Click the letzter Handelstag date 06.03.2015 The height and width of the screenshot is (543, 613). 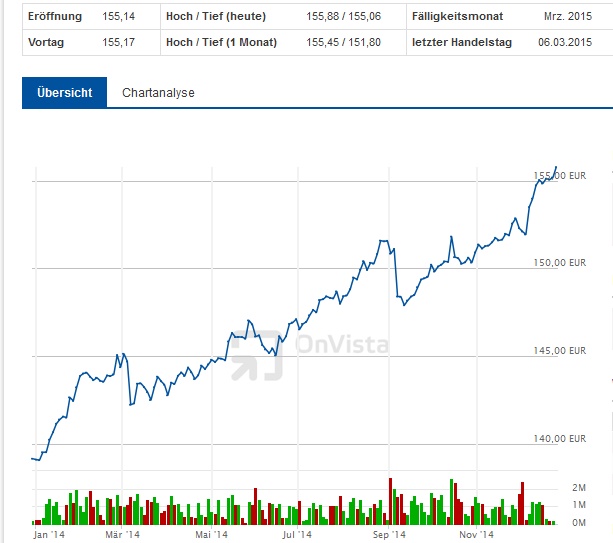(565, 42)
